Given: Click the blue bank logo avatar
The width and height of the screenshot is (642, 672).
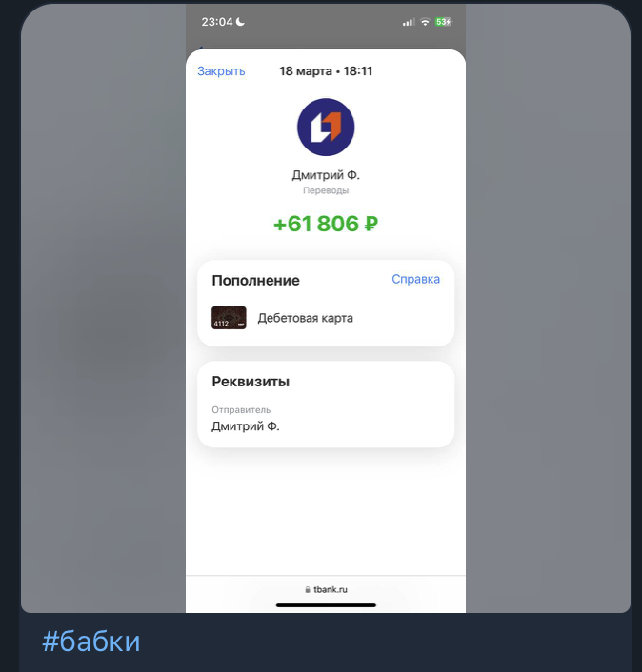Looking at the screenshot, I should point(326,127).
